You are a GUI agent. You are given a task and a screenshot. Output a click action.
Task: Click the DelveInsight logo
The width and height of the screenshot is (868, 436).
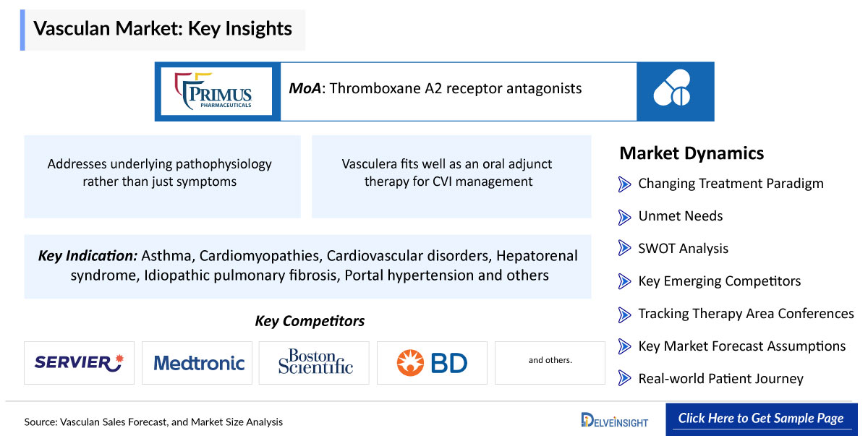point(615,420)
